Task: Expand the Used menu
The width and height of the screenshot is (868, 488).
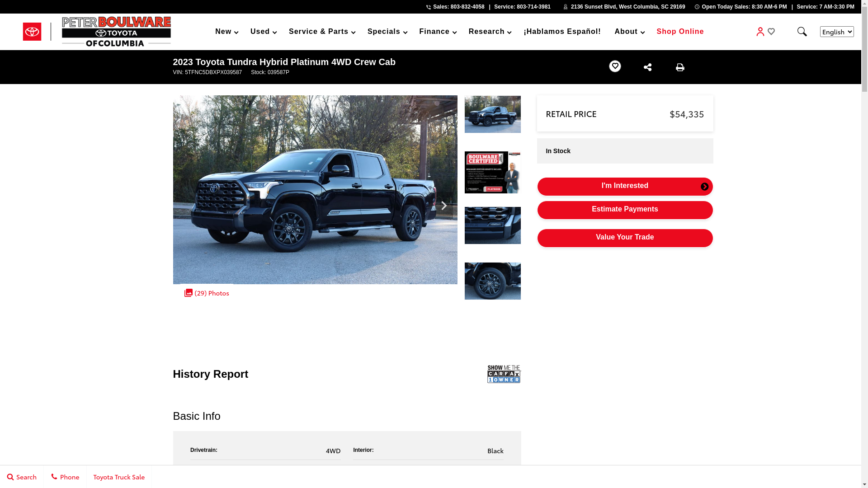Action: pyautogui.click(x=263, y=32)
